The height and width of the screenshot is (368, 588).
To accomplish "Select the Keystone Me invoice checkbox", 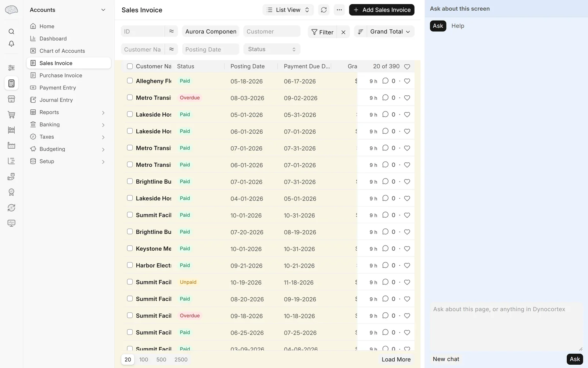I will point(130,248).
